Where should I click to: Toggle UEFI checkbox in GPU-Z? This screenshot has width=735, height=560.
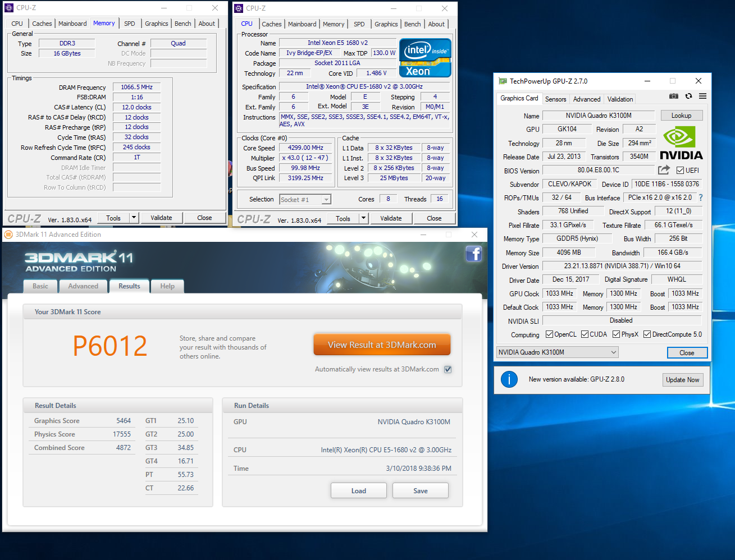(680, 171)
